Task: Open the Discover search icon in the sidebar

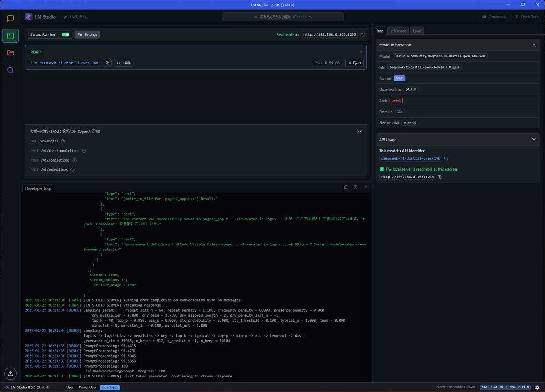Action: (x=10, y=70)
